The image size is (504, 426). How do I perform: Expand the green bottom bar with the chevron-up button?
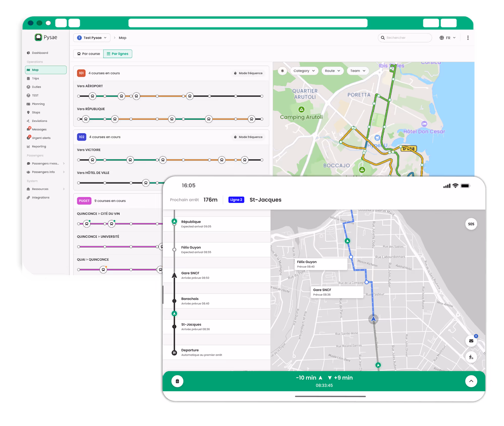[x=471, y=381]
